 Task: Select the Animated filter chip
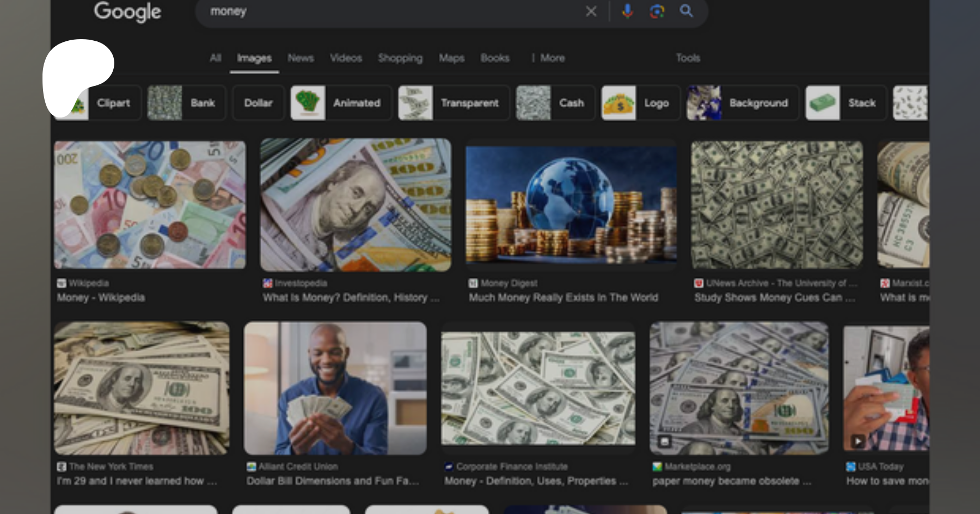coord(341,103)
